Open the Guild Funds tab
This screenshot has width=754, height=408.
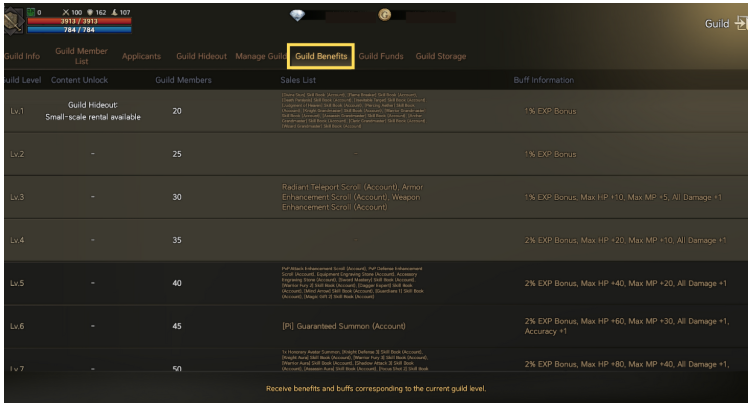[381, 56]
